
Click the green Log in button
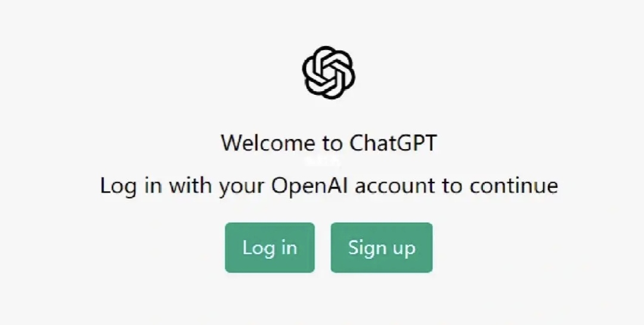(x=270, y=247)
